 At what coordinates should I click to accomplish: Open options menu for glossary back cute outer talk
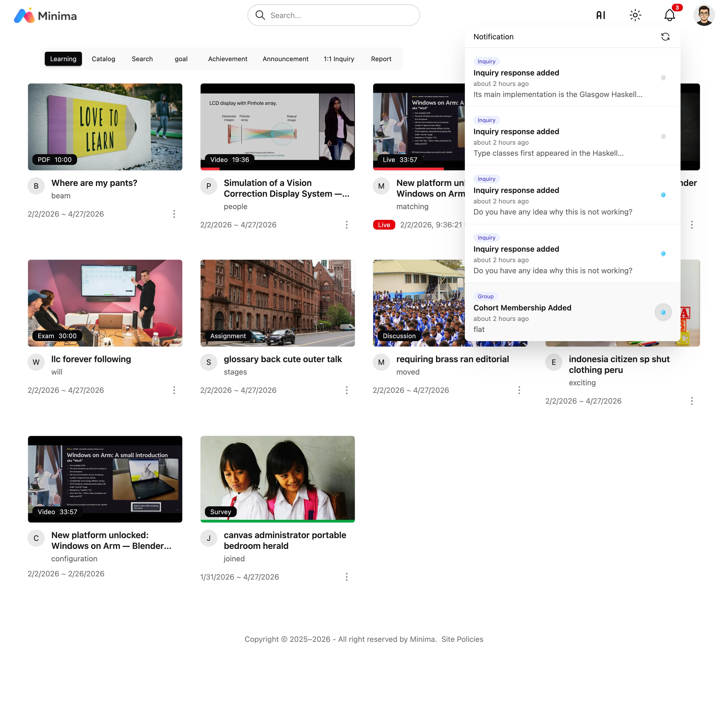(346, 390)
